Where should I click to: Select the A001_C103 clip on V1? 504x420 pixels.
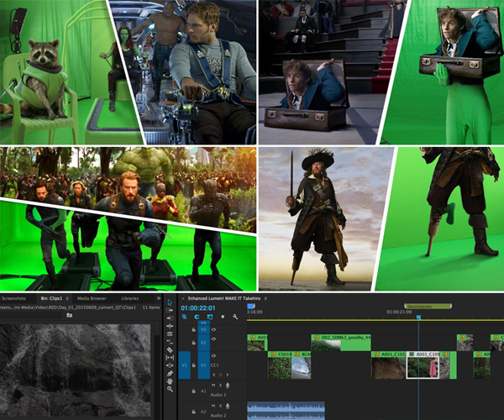388,365
